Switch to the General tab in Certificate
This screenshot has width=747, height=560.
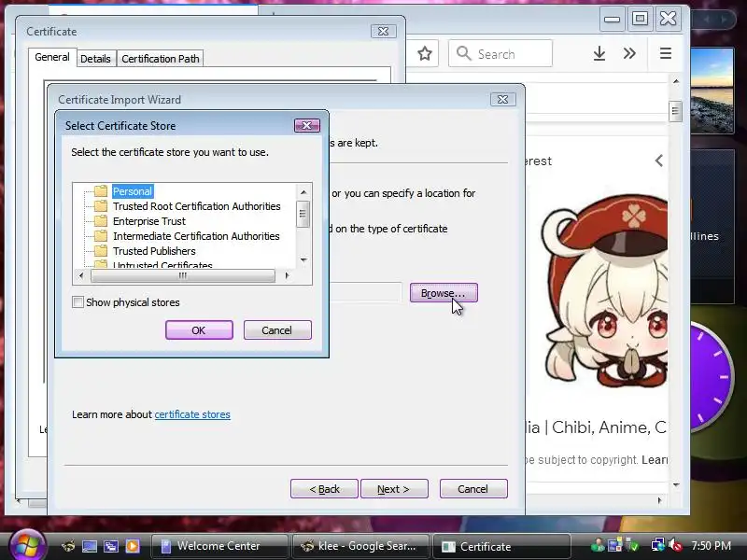[x=52, y=57]
